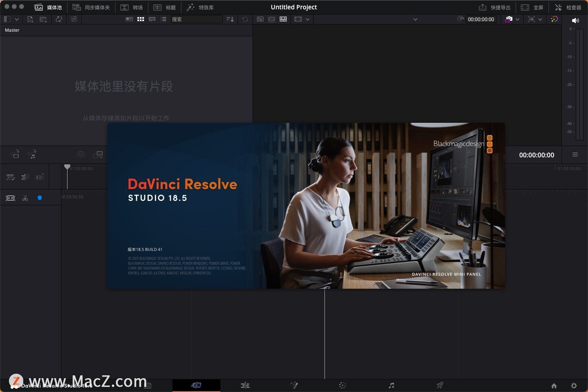Click the multi-screen source overwrite icon
Viewport: 588px width, 392px height.
pyautogui.click(x=81, y=154)
